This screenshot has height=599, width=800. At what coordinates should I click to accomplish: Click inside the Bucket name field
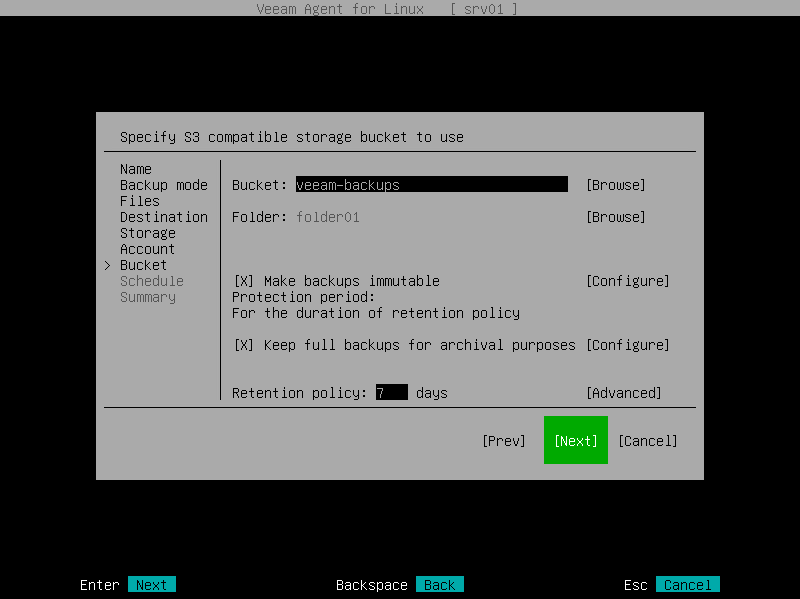430,185
